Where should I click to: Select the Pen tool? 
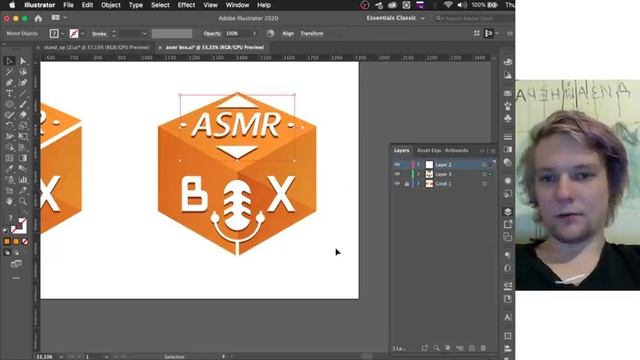point(9,82)
